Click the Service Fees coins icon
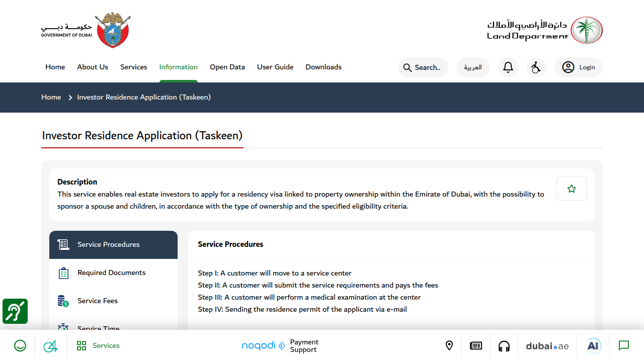Screen dimensions: 644x362 coord(63,301)
